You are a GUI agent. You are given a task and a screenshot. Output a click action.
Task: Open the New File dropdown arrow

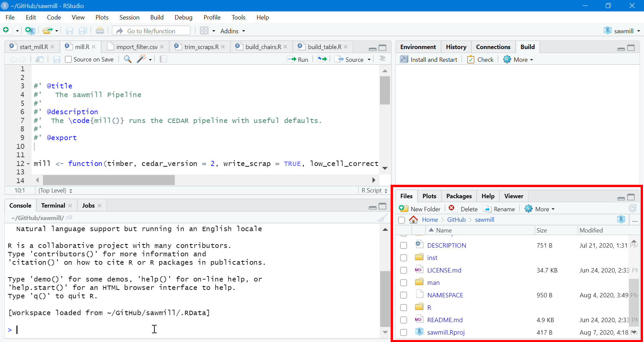pos(17,31)
